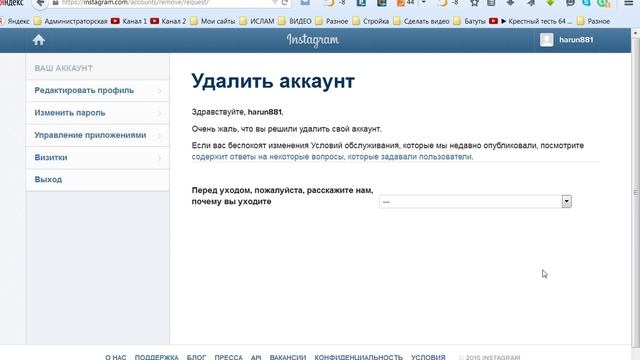Open the bookmarks list icon
This screenshot has width=640, height=360.
pos(491,3)
